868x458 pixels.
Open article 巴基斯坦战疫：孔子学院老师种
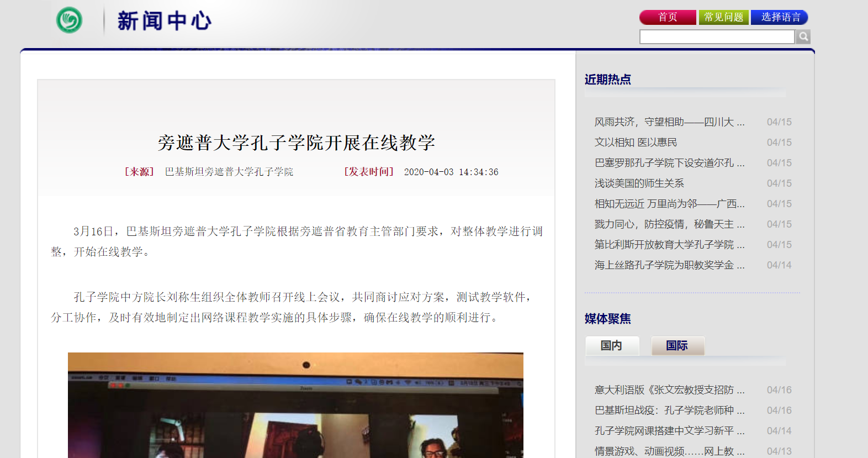[x=669, y=410]
